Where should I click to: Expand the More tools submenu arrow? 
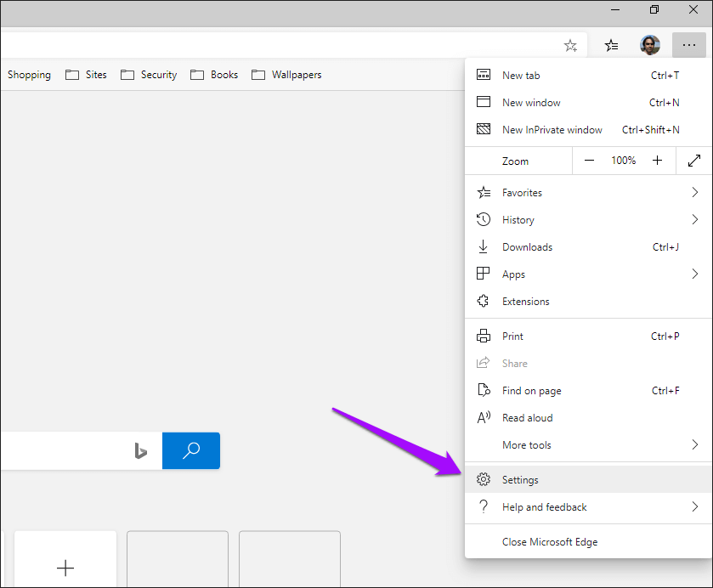pos(694,445)
